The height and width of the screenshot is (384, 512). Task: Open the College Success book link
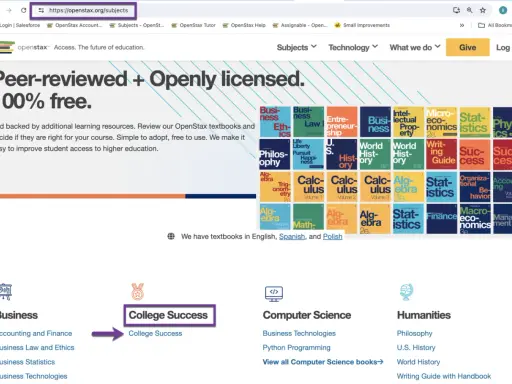coord(155,333)
